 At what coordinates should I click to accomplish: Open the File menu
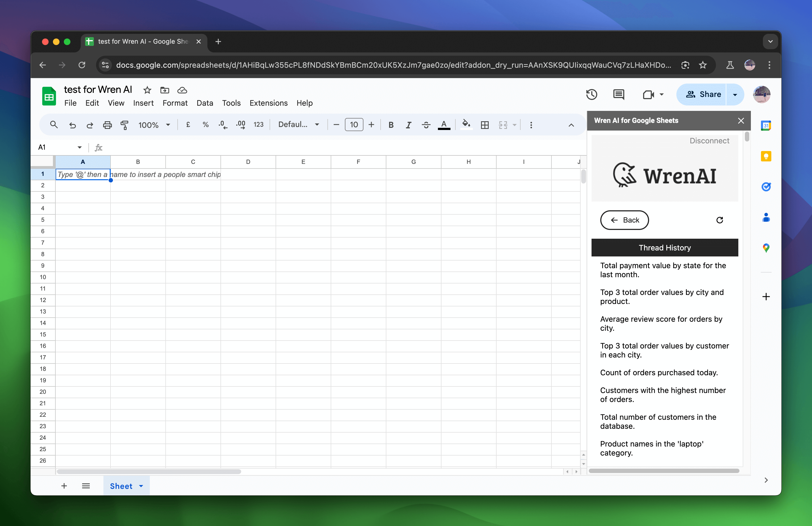pos(70,103)
